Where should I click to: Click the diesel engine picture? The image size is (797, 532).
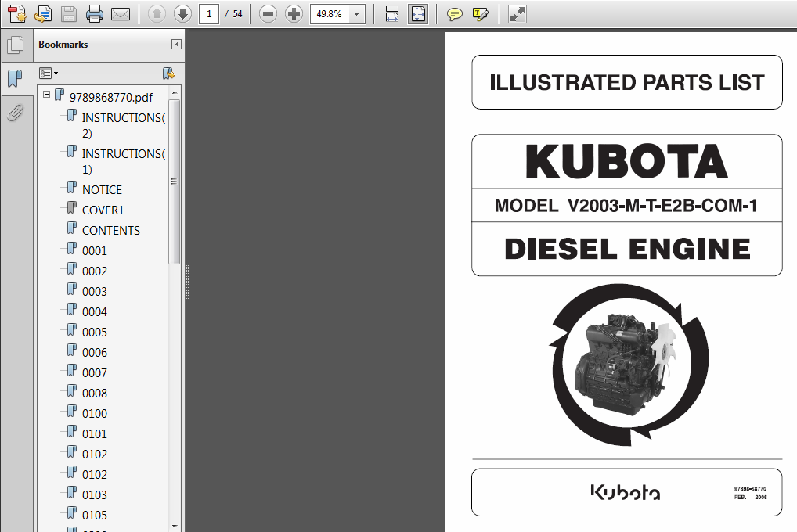tap(627, 364)
